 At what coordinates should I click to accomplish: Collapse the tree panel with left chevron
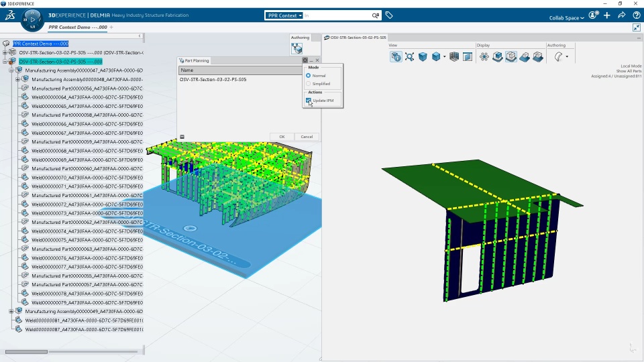tap(140, 36)
